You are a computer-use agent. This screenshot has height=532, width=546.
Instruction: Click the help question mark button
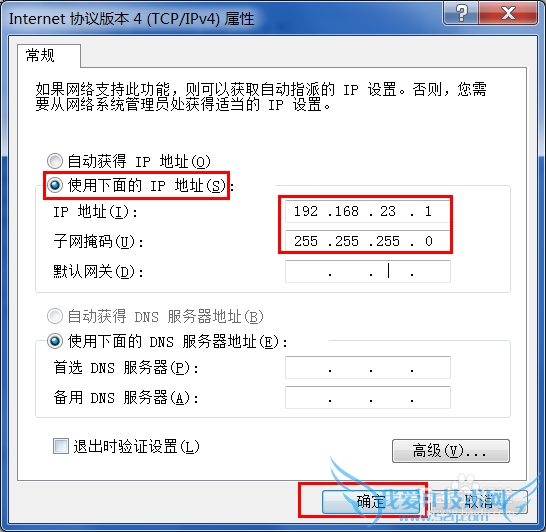click(461, 13)
